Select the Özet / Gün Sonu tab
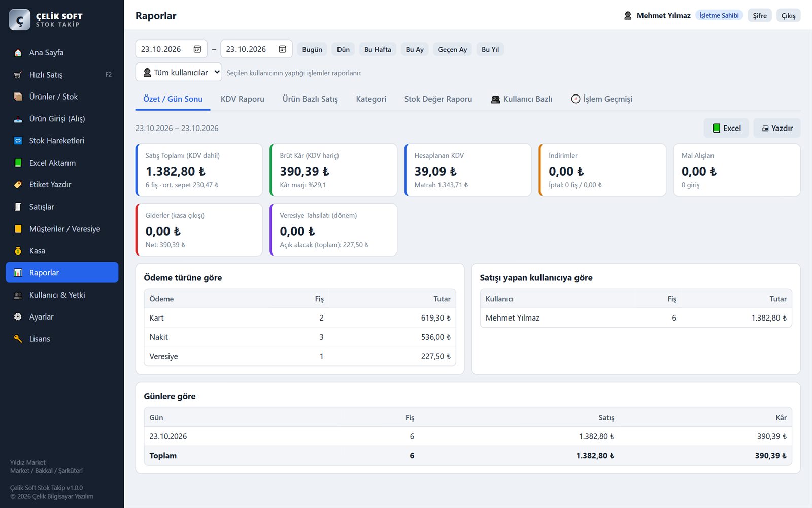This screenshot has height=508, width=812. pyautogui.click(x=173, y=99)
